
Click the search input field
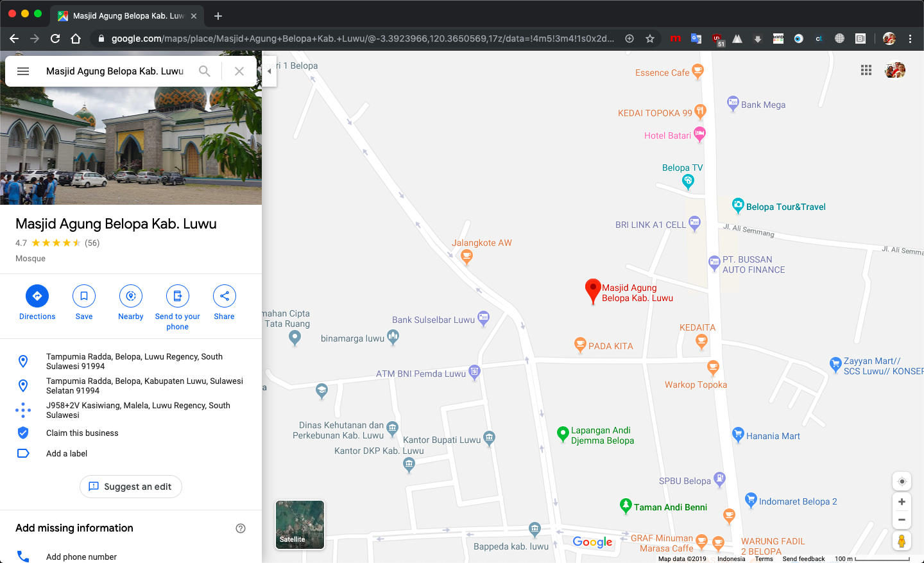click(116, 71)
